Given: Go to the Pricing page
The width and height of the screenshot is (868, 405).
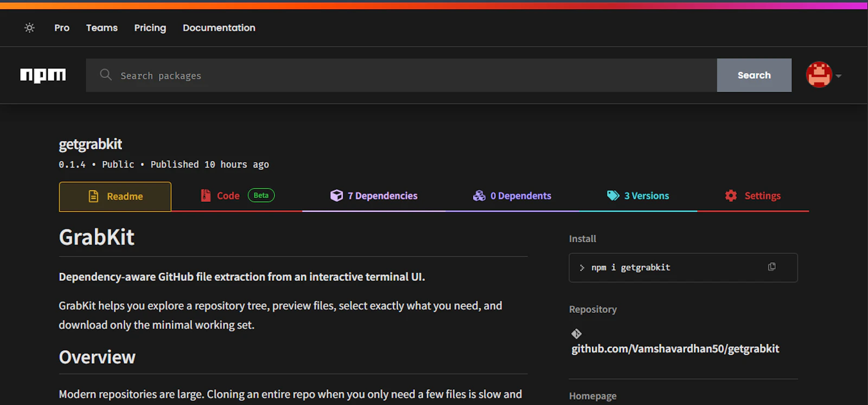Looking at the screenshot, I should point(150,28).
